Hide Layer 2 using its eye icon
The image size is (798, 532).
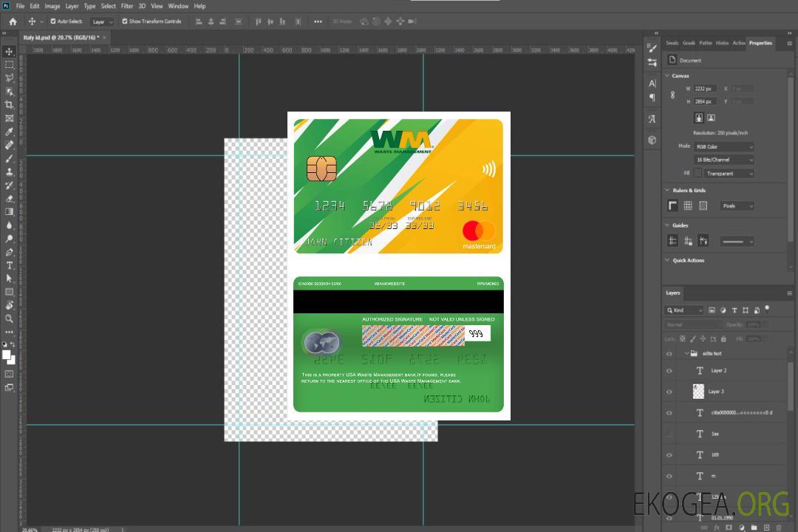click(669, 371)
